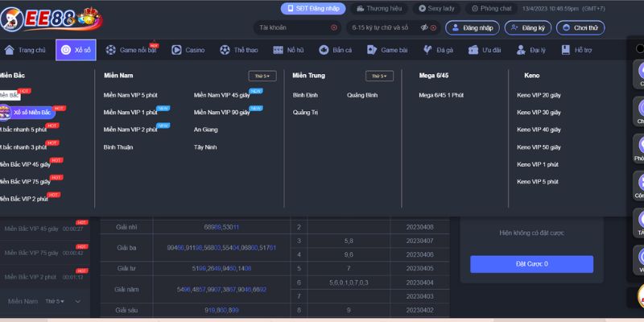The height and width of the screenshot is (322, 644).
Task: Focus the Tài khoản account field
Action: point(297,27)
